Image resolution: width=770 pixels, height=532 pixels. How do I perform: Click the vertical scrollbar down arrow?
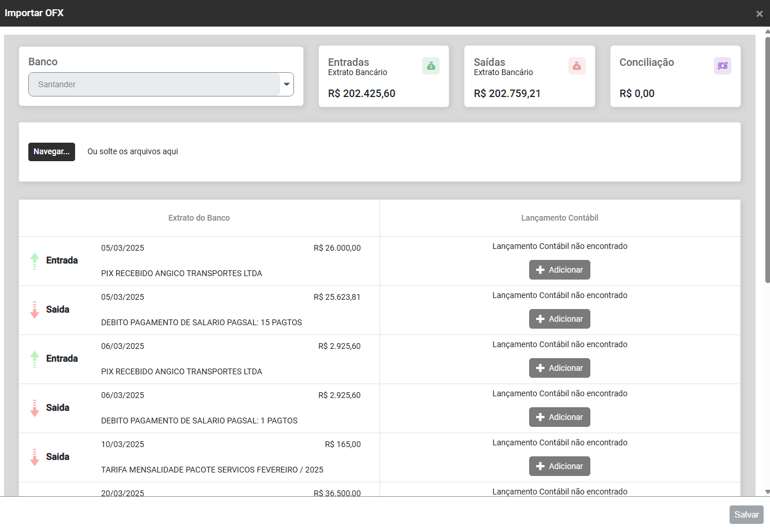pos(767,492)
